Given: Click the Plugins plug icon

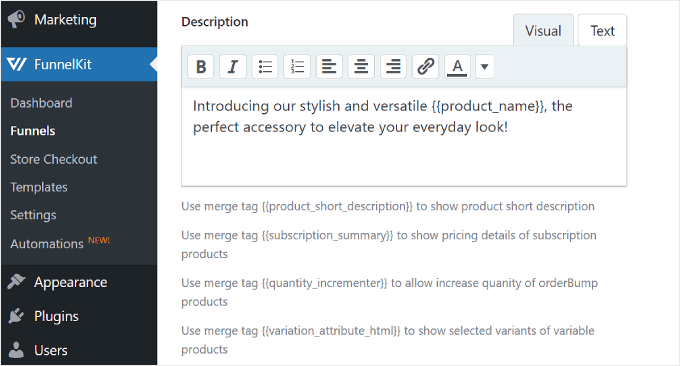Looking at the screenshot, I should (16, 316).
